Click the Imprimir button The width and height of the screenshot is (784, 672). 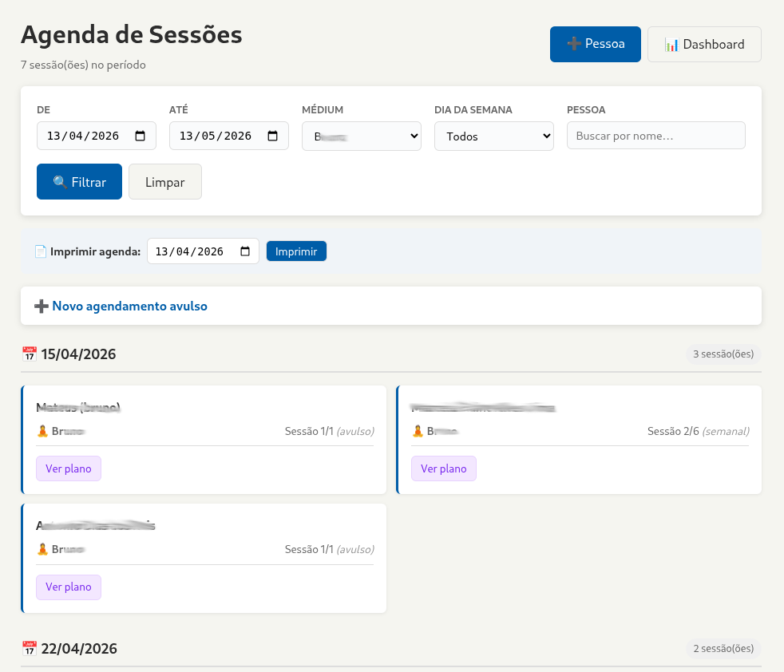[296, 251]
